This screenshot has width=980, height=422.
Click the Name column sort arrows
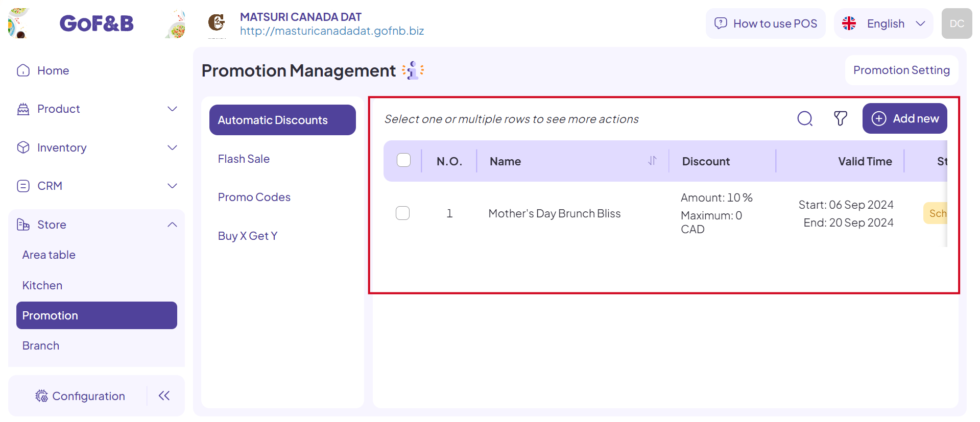click(652, 161)
